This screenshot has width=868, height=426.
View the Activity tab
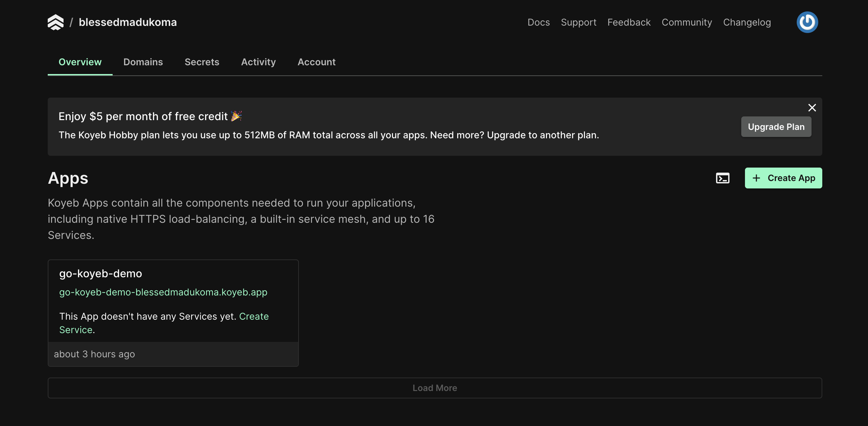258,62
